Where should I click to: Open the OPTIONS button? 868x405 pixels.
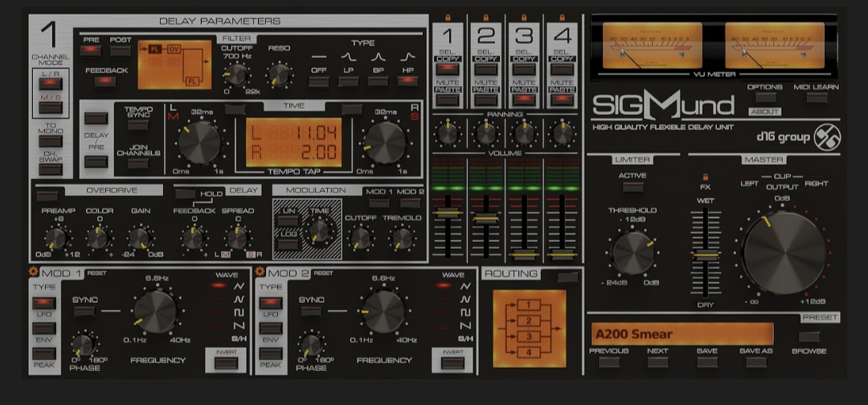(764, 98)
